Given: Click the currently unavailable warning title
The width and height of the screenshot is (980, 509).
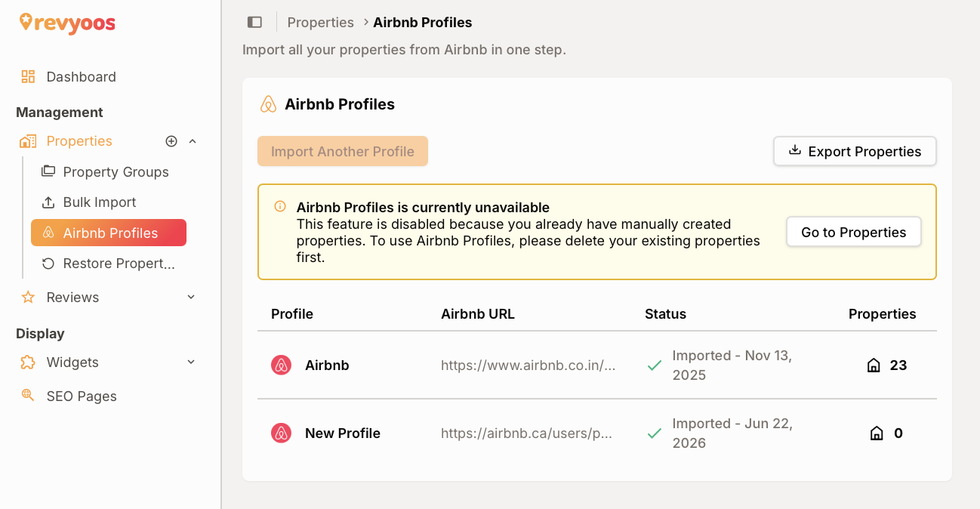Looking at the screenshot, I should coord(423,208).
